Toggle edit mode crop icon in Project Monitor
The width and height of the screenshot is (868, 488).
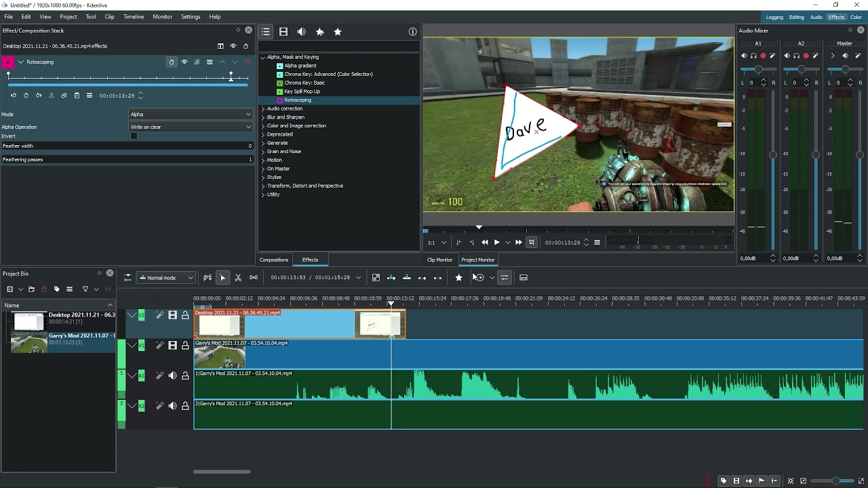pyautogui.click(x=532, y=242)
